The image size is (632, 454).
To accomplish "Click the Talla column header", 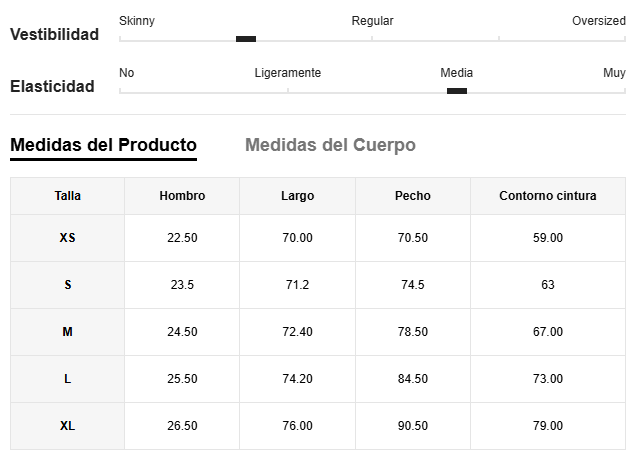I will click(x=67, y=196).
